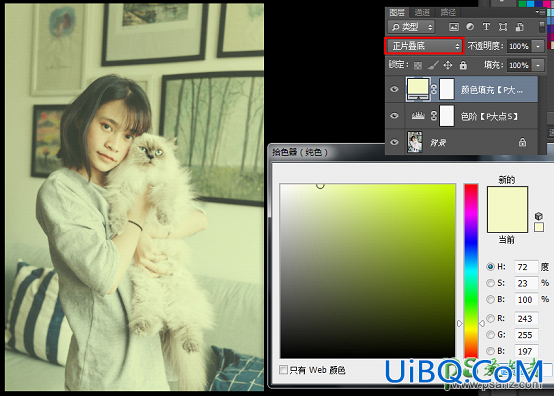This screenshot has width=554, height=396.
Task: Click the 颜色填充 layer color thumbnail
Action: tap(418, 89)
